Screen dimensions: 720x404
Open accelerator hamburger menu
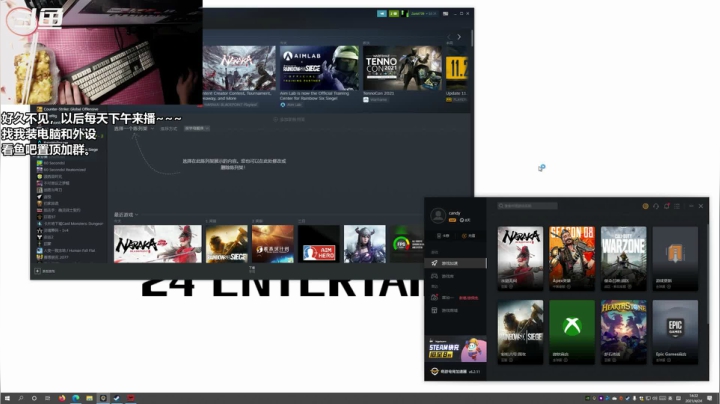pos(677,206)
